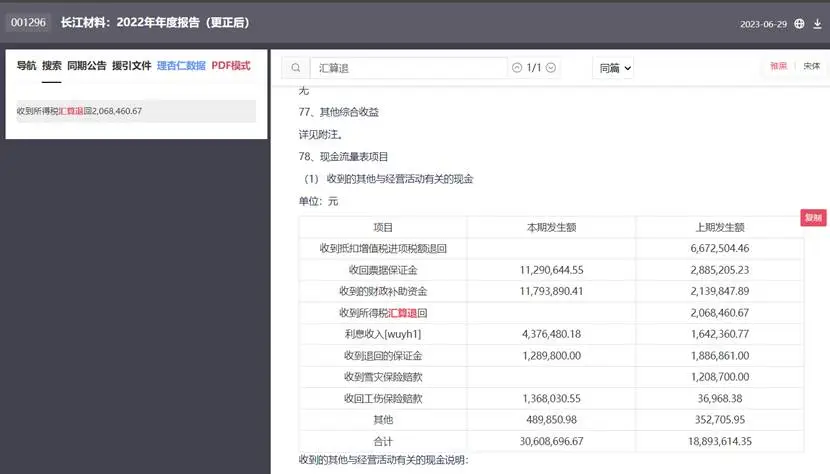Click total 30,608,696.67
830x474 pixels.
(551, 442)
